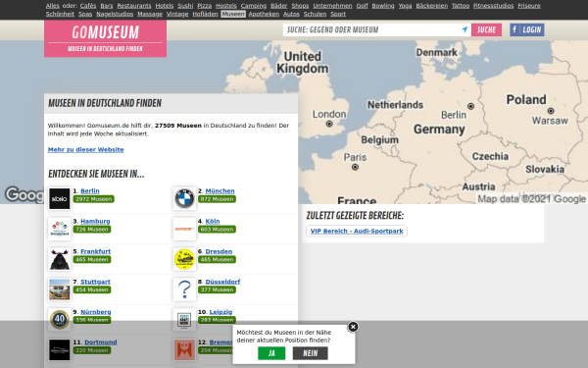This screenshot has height=368, width=588.
Task: Click the Berlin marker on the map
Action: click(470, 106)
